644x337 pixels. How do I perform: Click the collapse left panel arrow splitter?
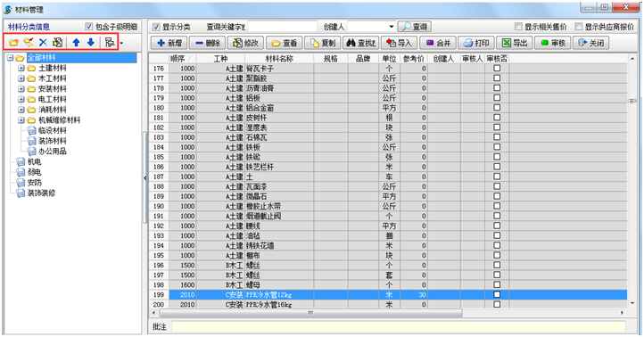point(145,177)
